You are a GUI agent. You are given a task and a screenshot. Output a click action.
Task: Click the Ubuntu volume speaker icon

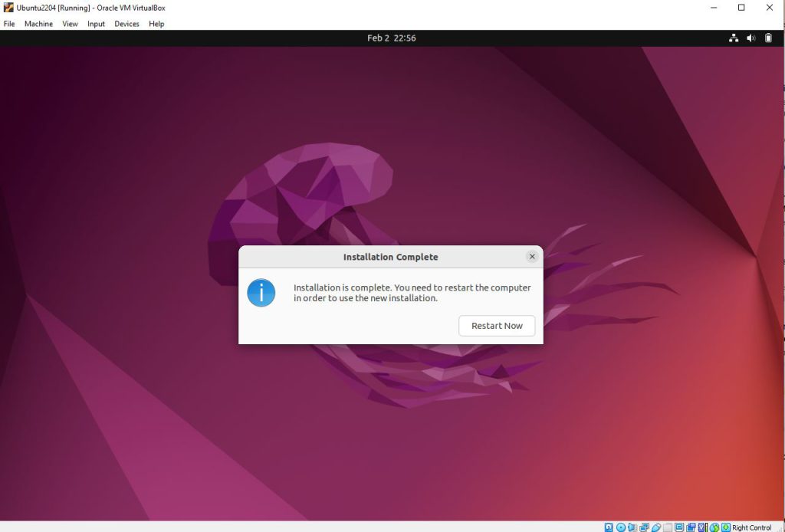click(751, 38)
